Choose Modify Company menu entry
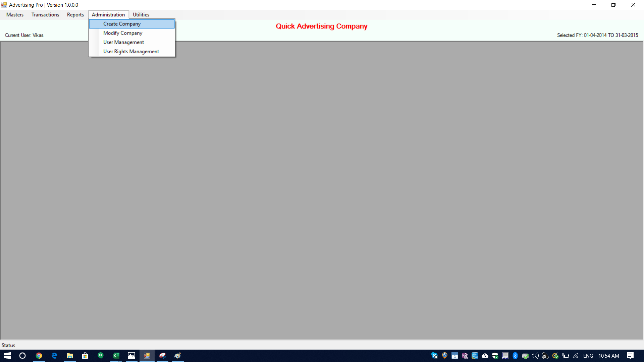644x362 pixels. pos(132,33)
